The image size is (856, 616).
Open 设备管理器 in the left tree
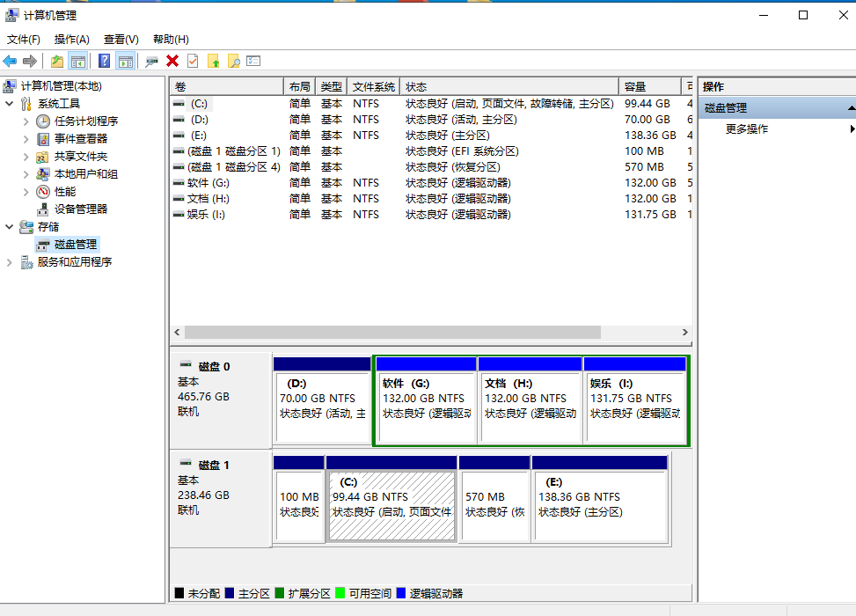[x=80, y=209]
